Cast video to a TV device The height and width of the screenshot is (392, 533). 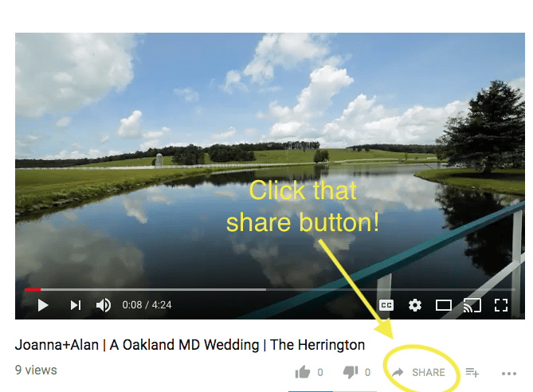point(472,305)
